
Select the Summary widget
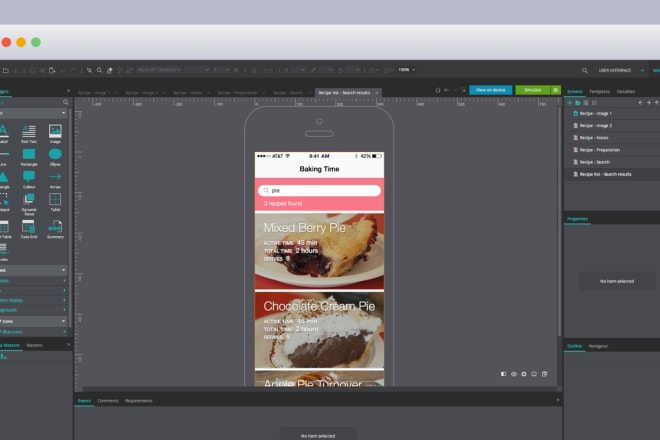click(55, 229)
